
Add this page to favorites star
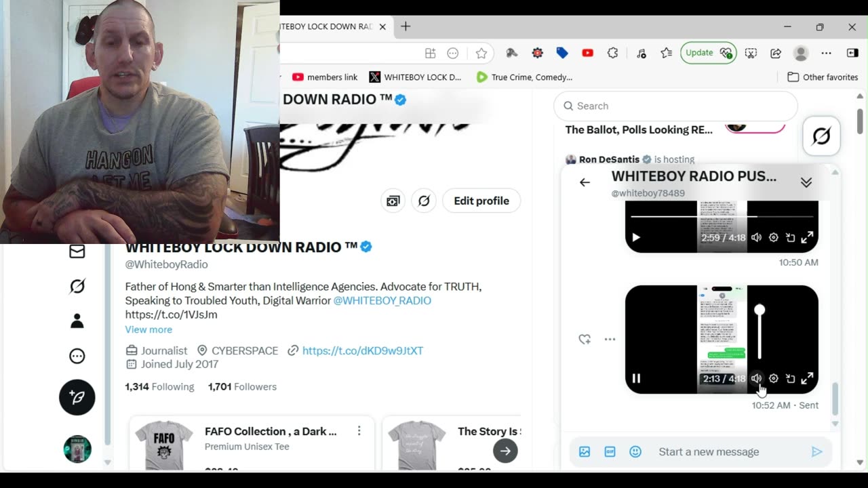[x=481, y=53]
